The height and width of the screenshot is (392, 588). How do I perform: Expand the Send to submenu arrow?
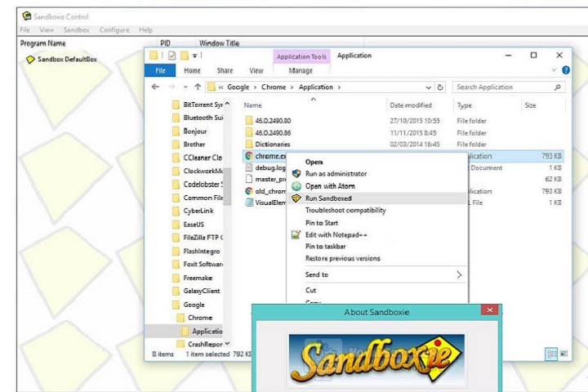tap(459, 274)
